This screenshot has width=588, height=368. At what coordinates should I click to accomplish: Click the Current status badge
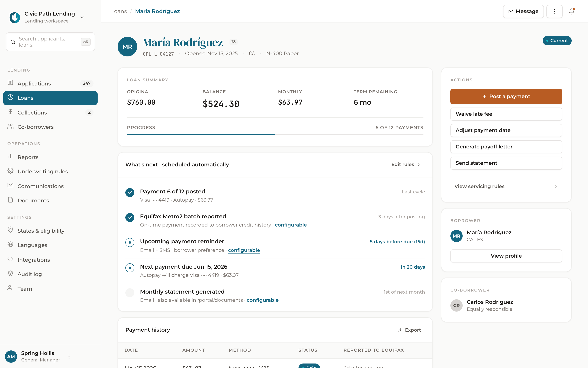tap(557, 41)
